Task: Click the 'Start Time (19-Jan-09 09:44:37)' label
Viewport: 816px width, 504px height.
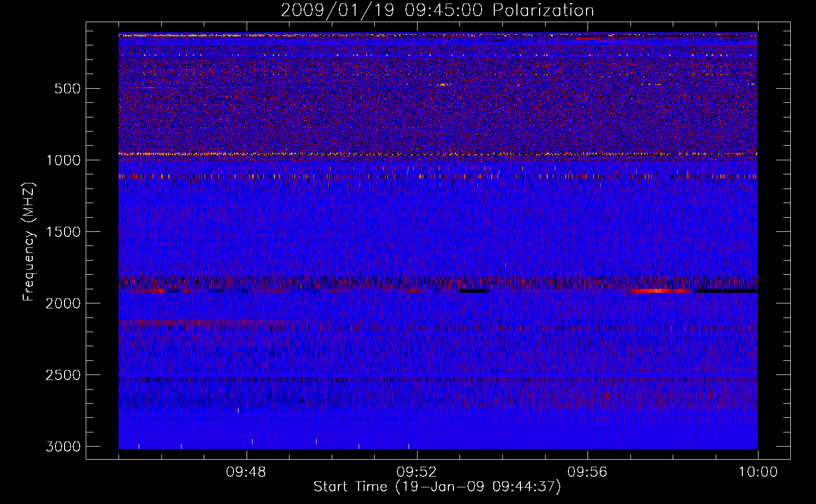Action: [437, 487]
